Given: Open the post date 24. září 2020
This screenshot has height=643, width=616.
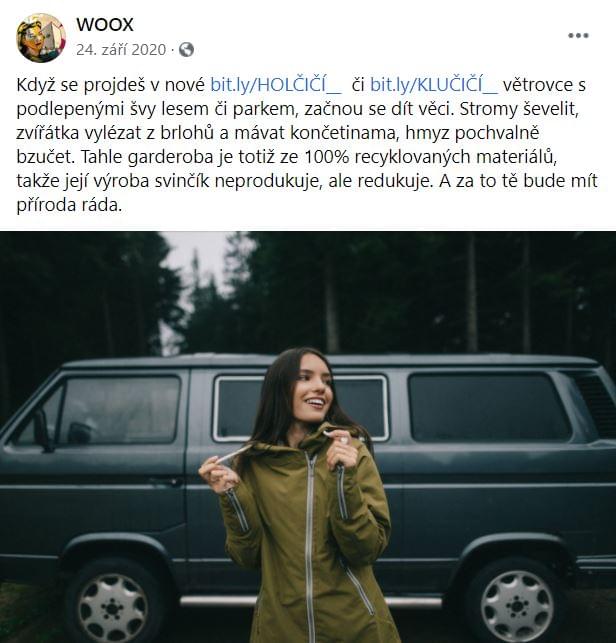Looking at the screenshot, I should (121, 50).
